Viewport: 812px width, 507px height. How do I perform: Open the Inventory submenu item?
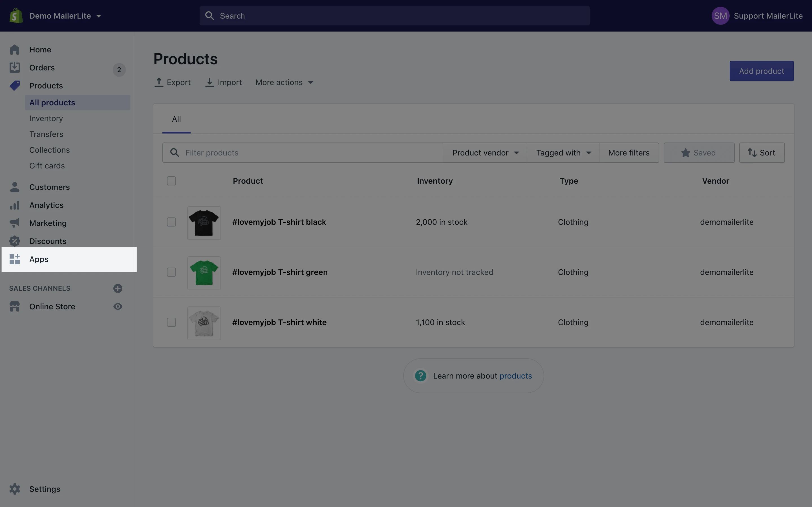(x=46, y=118)
